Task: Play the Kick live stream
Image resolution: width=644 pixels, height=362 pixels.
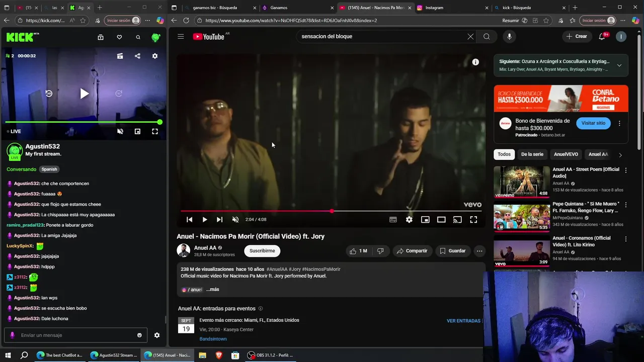Action: (84, 94)
